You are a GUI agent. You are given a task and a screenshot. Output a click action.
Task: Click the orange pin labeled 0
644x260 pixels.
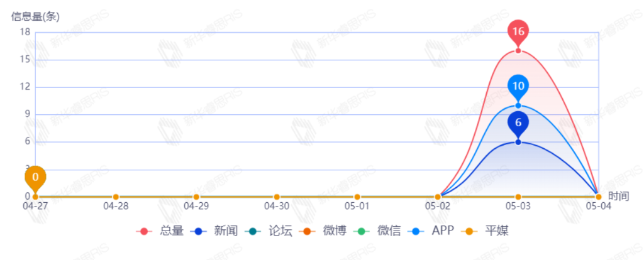coord(35,177)
